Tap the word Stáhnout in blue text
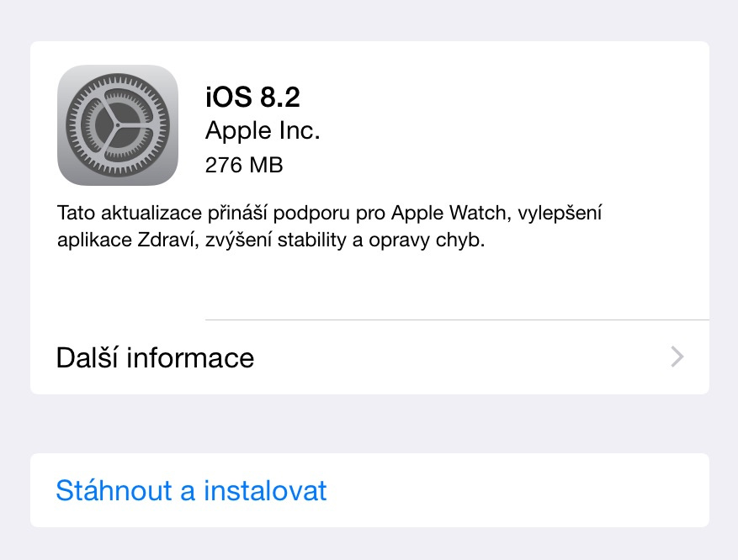738x560 pixels. (114, 490)
